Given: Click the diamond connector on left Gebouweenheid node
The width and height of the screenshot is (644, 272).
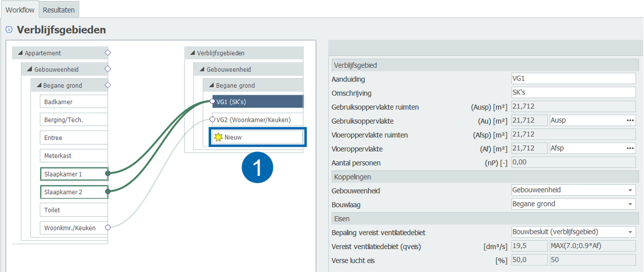Looking at the screenshot, I should [107, 69].
